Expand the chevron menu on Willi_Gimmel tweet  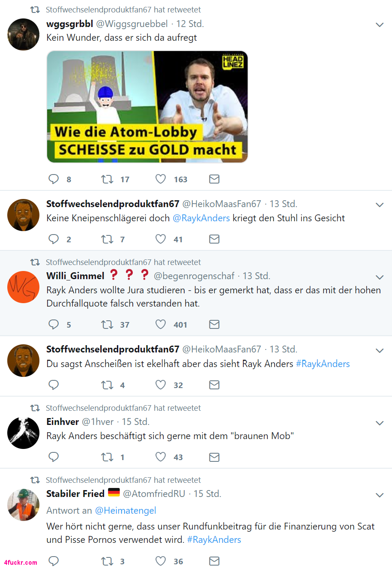[x=380, y=277]
